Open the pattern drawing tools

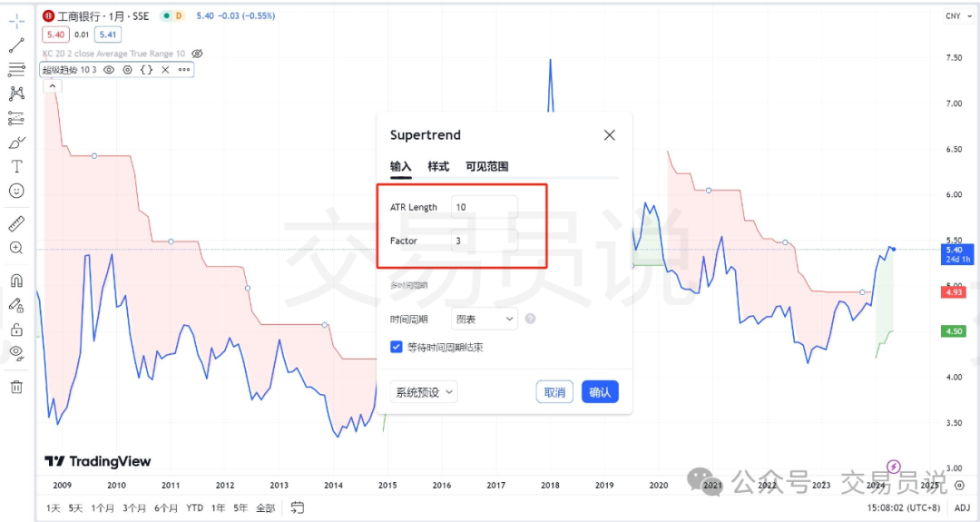pyautogui.click(x=17, y=94)
